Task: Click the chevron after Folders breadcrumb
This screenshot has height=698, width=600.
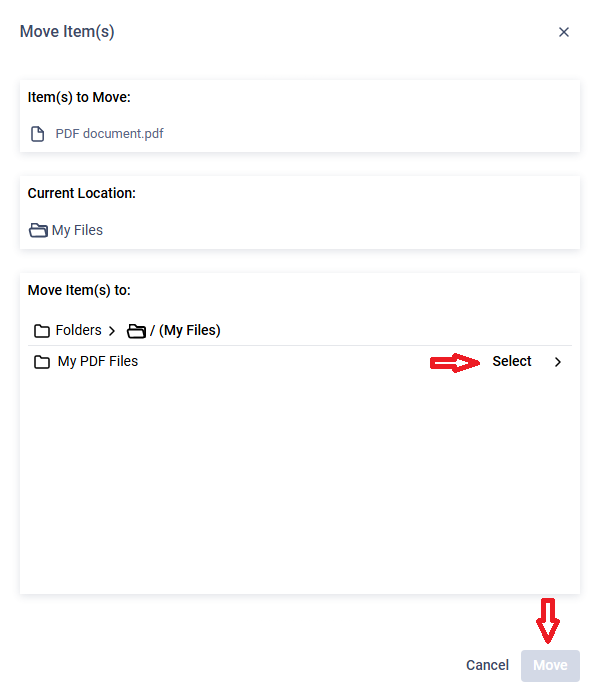Action: pyautogui.click(x=112, y=331)
